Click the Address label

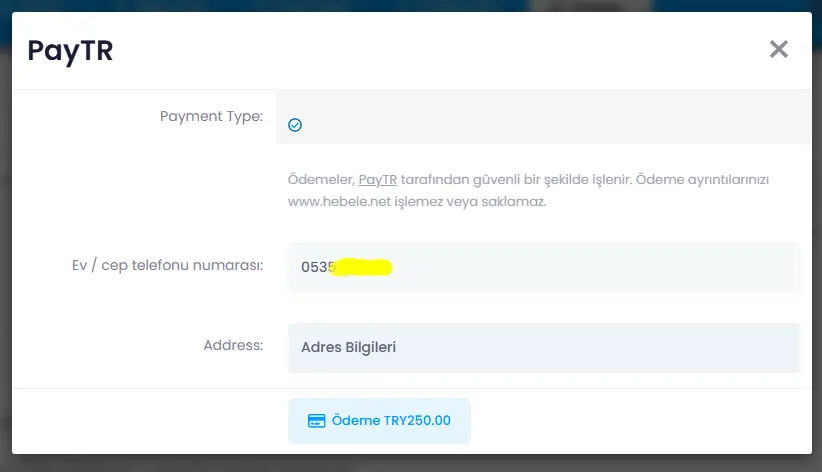[233, 345]
